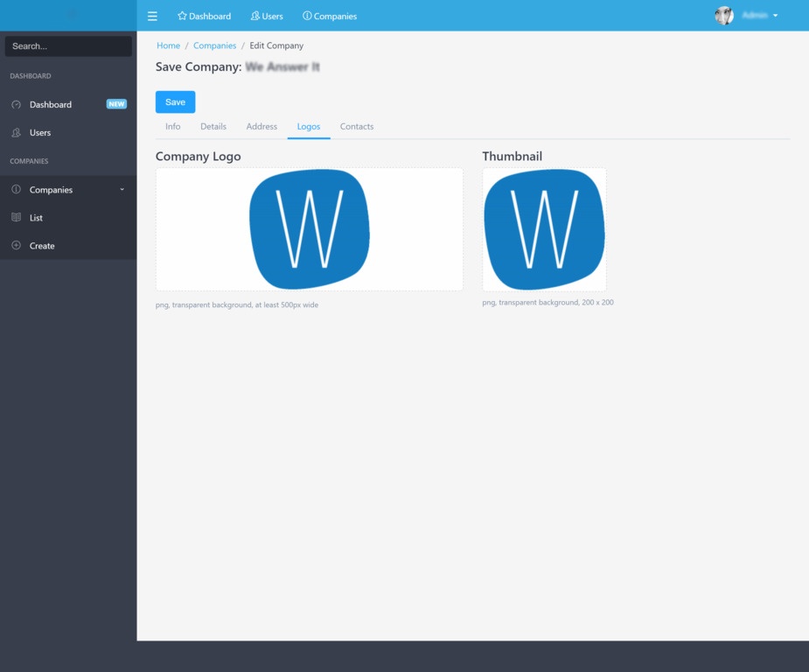Viewport: 809px width, 672px height.
Task: Go to Home via breadcrumb
Action: click(x=168, y=45)
